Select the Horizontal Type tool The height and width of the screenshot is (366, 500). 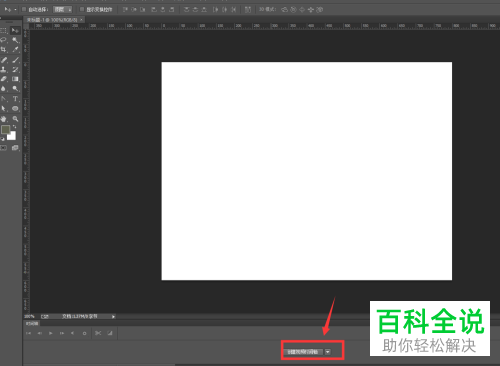coord(15,99)
